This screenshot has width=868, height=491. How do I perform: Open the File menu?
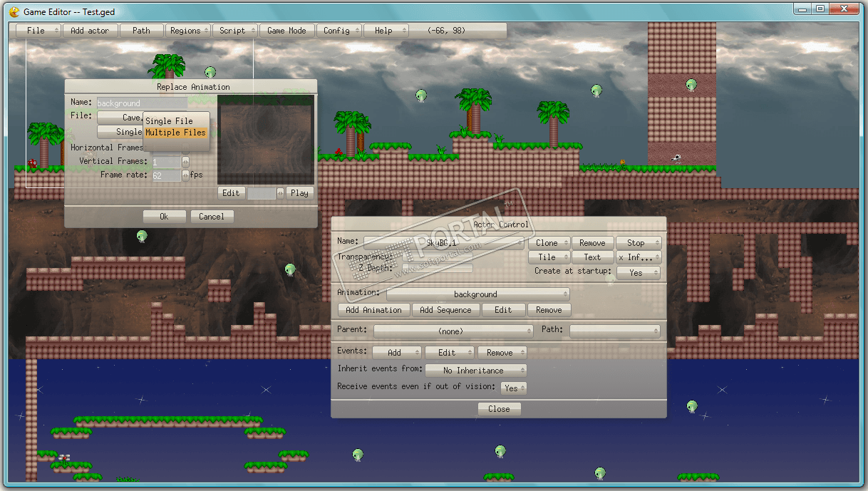click(x=38, y=31)
